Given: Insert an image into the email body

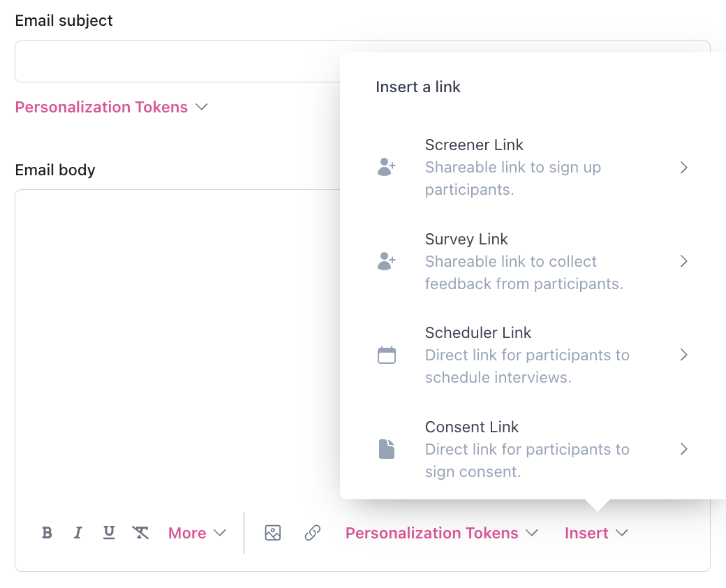Looking at the screenshot, I should coord(273,533).
